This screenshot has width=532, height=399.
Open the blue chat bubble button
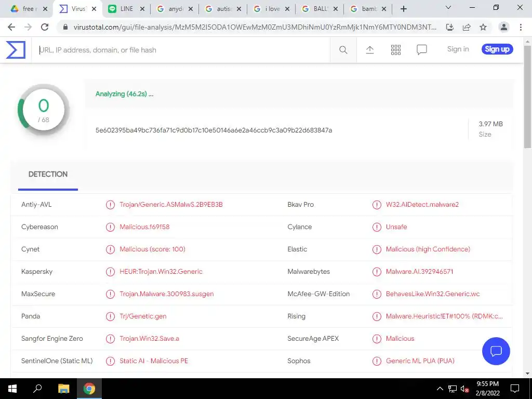point(496,351)
